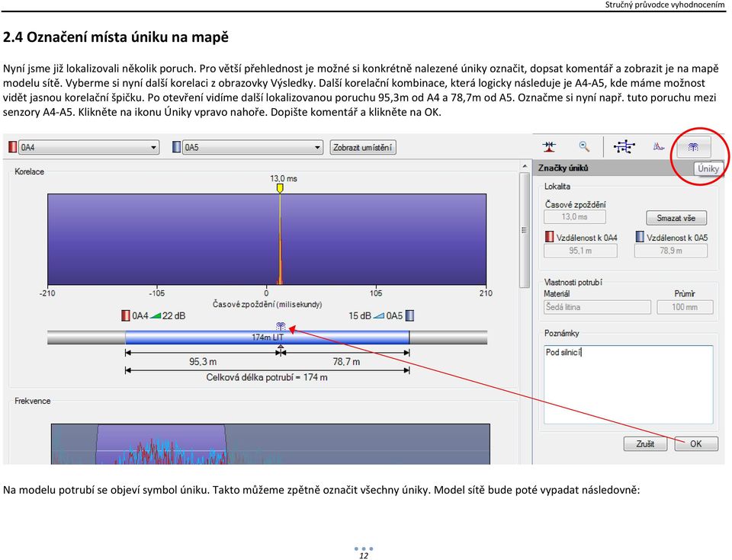Click the Celková délka potrubí = 174 m text
The image size is (732, 560).
(x=267, y=377)
